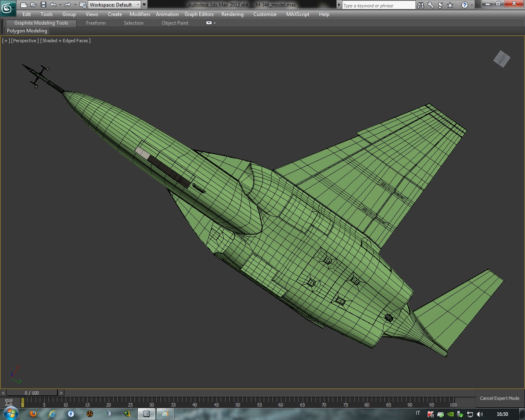Viewport: 525px width, 420px height.
Task: Redo the action with arrow icon
Action: (68, 5)
